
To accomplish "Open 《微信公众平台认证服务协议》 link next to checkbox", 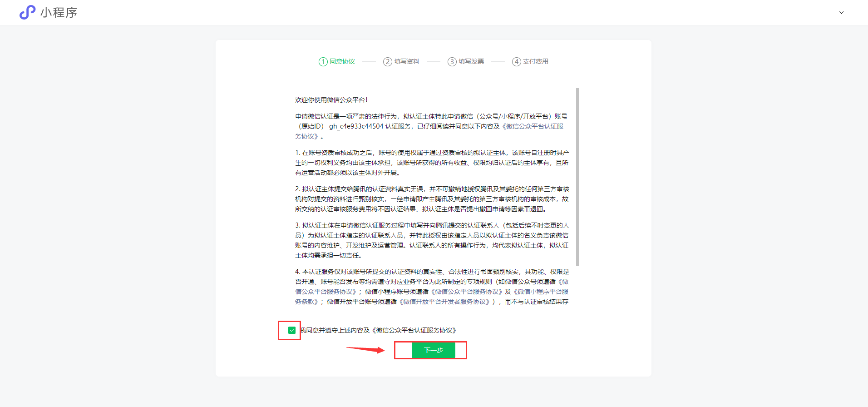I will click(414, 330).
